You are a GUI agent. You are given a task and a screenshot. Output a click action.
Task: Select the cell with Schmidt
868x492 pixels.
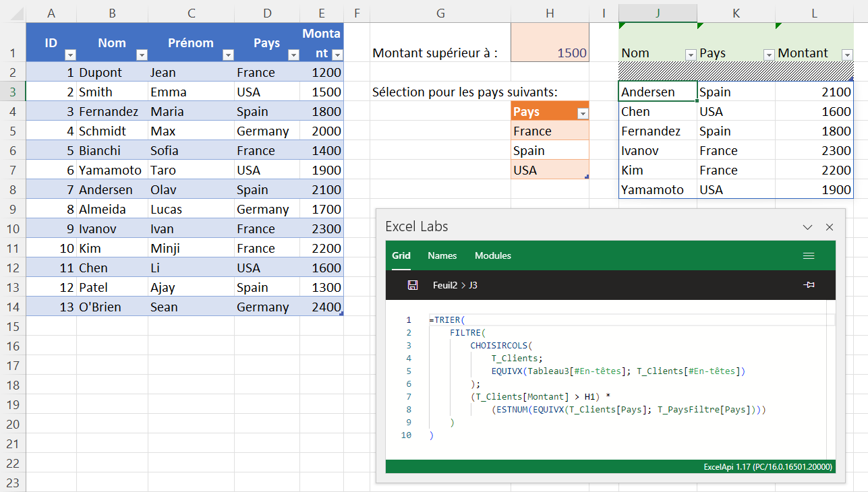coord(112,131)
